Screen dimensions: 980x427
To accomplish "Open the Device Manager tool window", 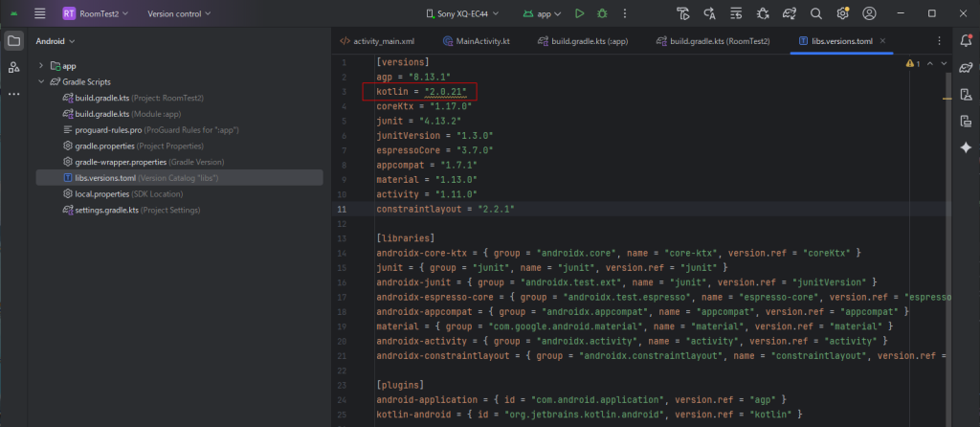I will [x=966, y=94].
